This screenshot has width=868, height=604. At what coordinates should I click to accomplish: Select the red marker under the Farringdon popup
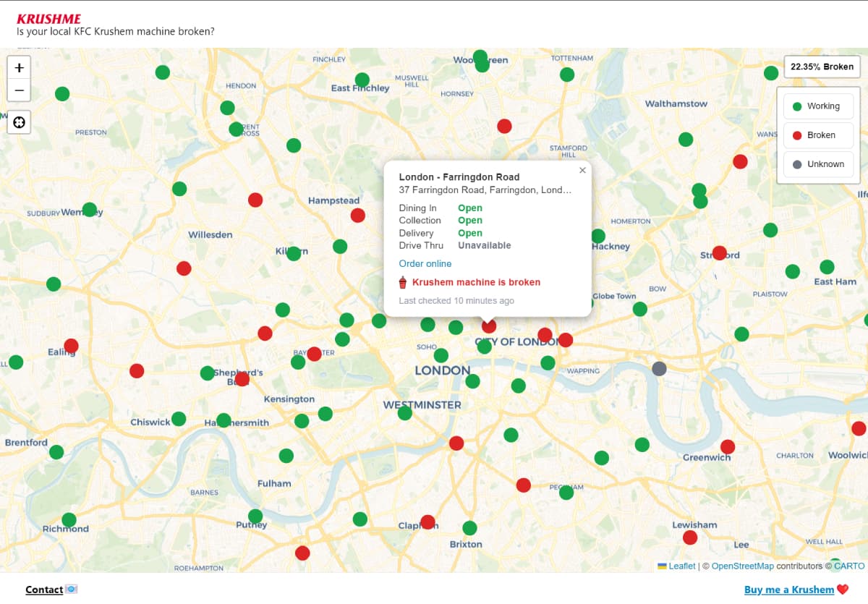[x=489, y=326]
